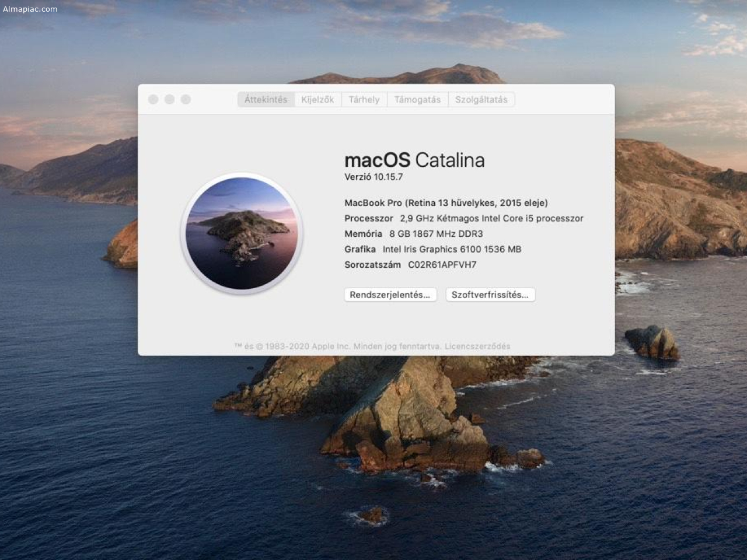
Task: Click the macOS Catalina title
Action: coord(415,160)
